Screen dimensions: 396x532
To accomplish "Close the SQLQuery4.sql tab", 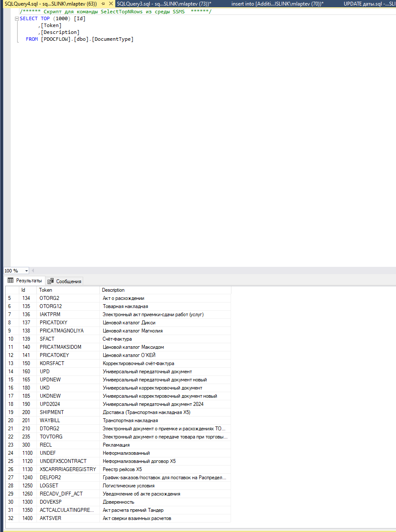I will click(111, 3).
